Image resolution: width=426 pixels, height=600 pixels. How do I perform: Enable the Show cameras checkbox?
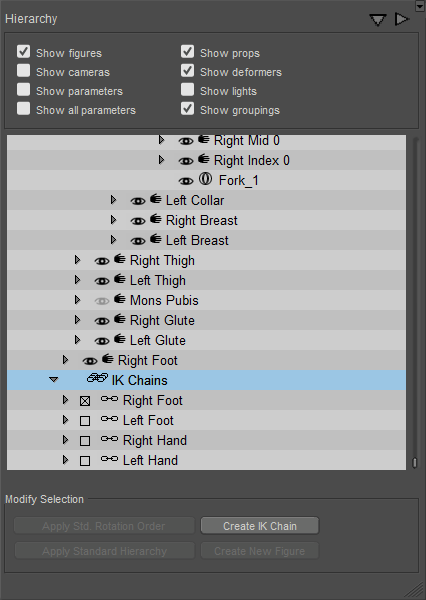point(23,71)
